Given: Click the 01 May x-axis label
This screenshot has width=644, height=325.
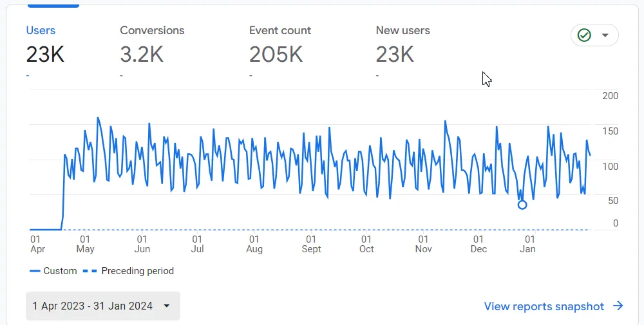Looking at the screenshot, I should pos(85,244).
